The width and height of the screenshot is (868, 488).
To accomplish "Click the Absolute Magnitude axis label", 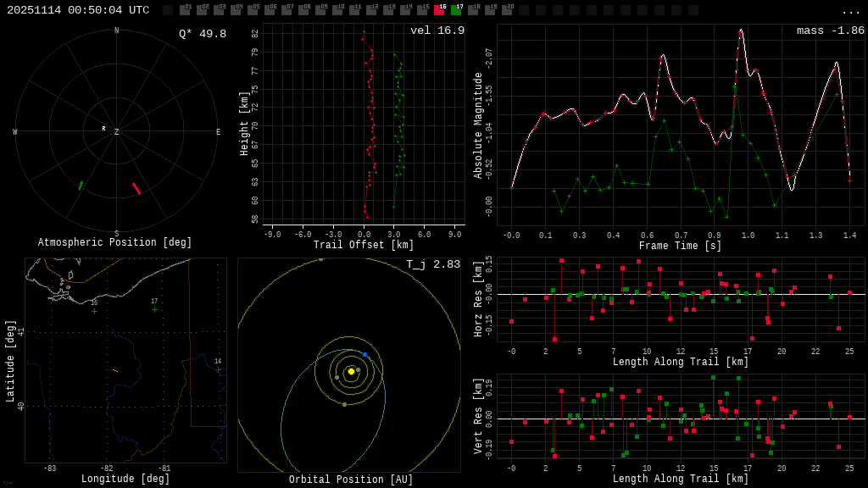I will click(478, 125).
